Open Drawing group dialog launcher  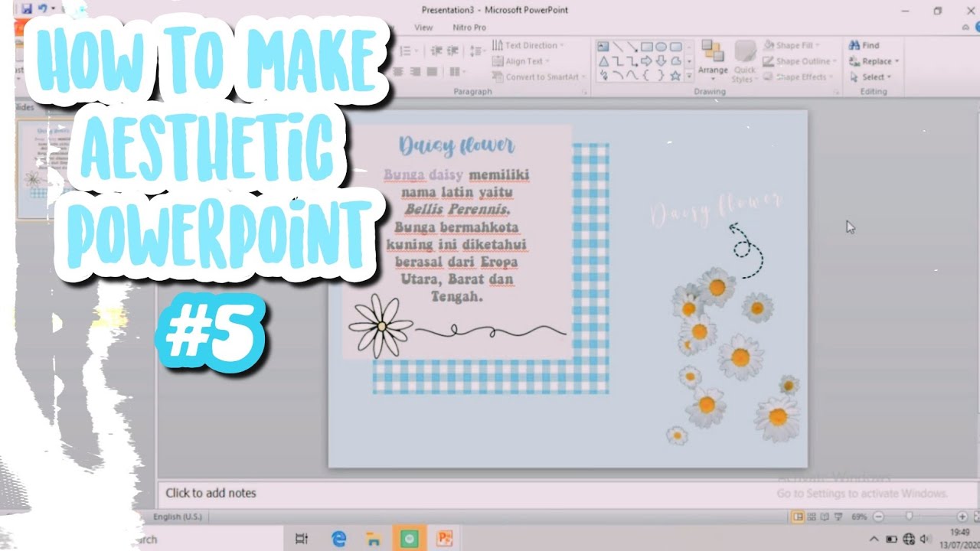coord(836,92)
